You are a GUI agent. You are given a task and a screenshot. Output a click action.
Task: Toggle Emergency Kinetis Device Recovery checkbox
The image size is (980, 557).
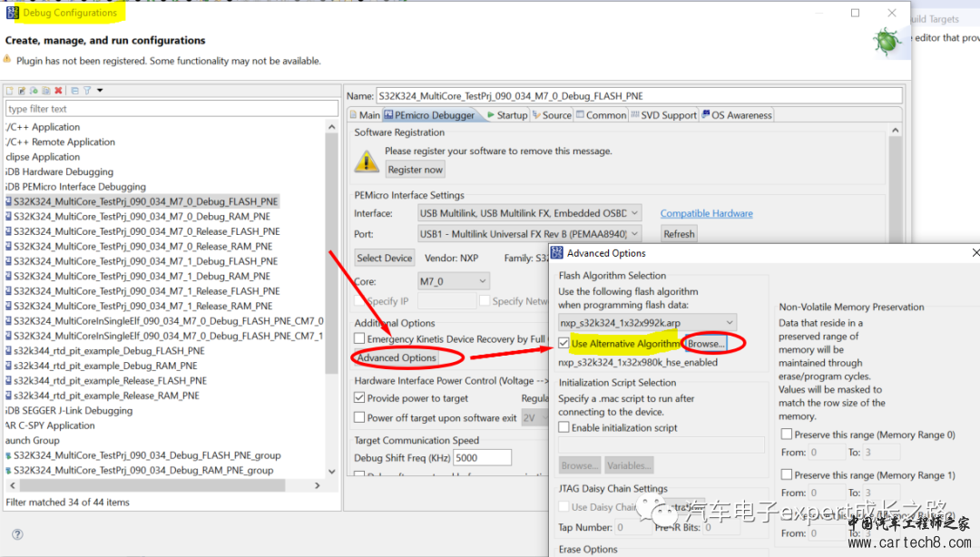359,338
